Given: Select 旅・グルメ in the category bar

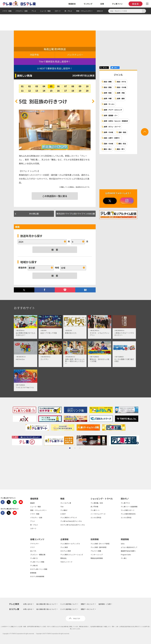Looking at the screenshot, I should [68, 11].
